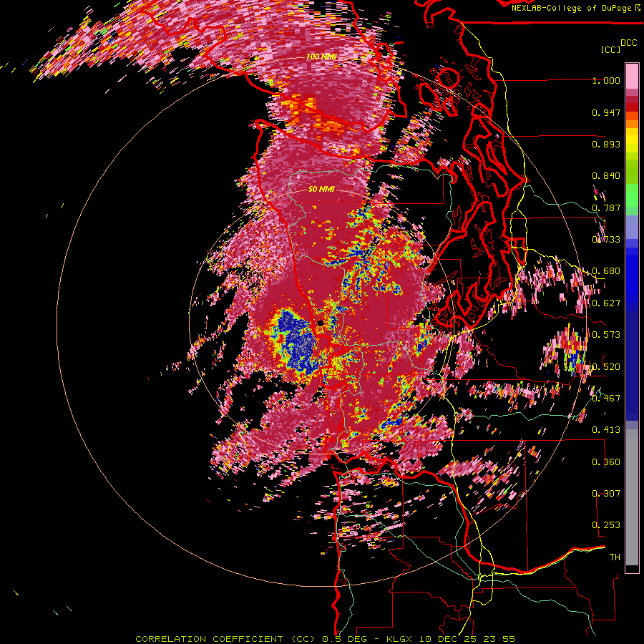Select the 0.413 legend value

click(x=606, y=430)
